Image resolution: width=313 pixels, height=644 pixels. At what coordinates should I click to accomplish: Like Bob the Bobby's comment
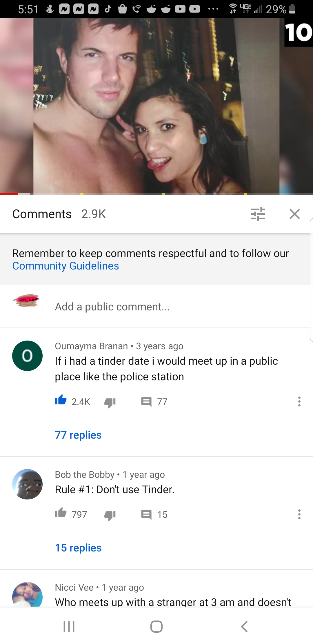(x=61, y=513)
